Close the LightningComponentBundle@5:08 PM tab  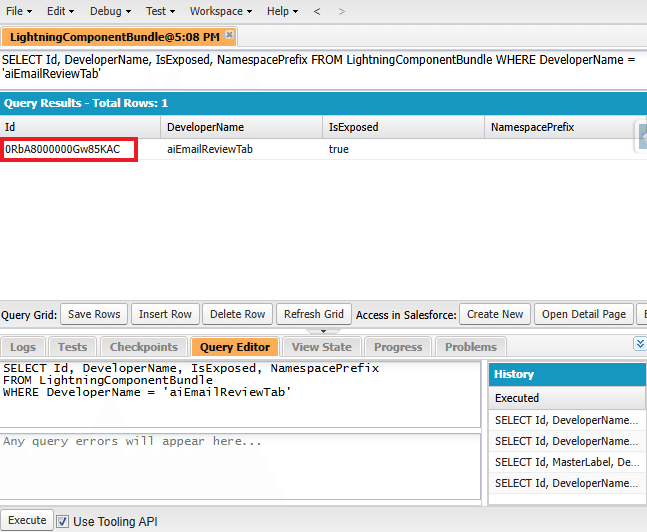pos(229,35)
